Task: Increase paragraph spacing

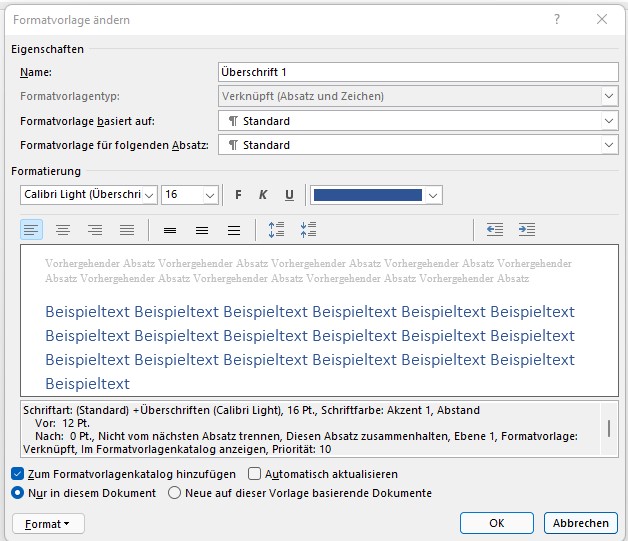Action: tap(276, 230)
